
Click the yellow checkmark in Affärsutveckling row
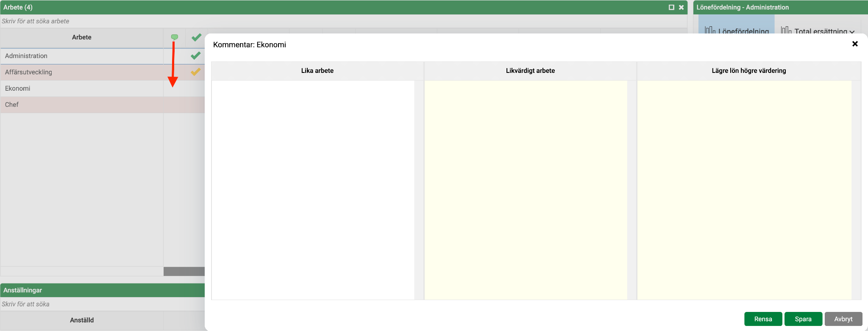[195, 72]
